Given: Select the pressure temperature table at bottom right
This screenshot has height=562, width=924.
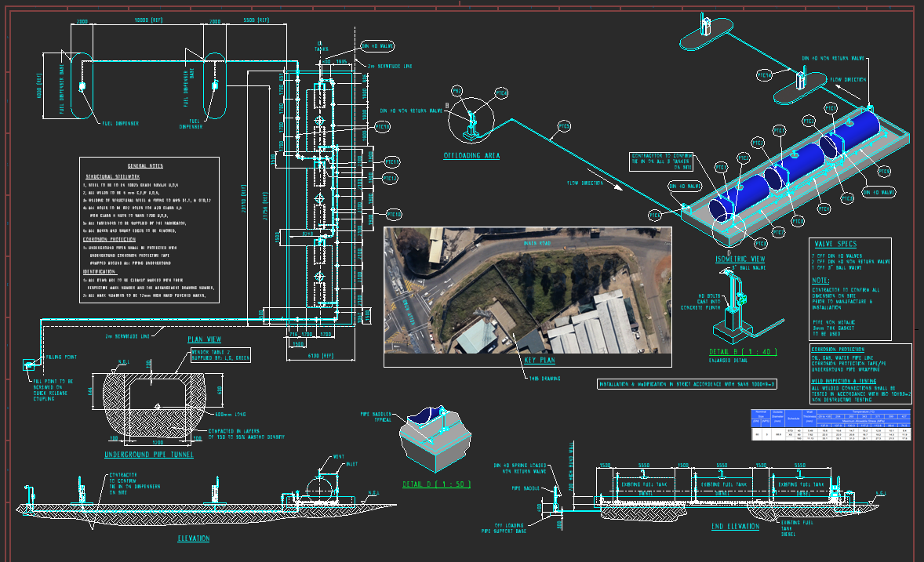Looking at the screenshot, I should click(831, 424).
